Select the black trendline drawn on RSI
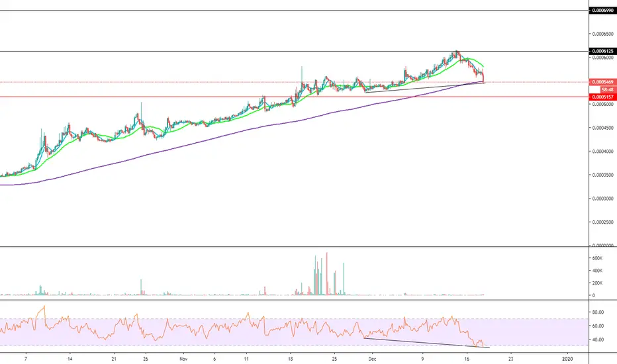The image size is (617, 364). [x=426, y=343]
